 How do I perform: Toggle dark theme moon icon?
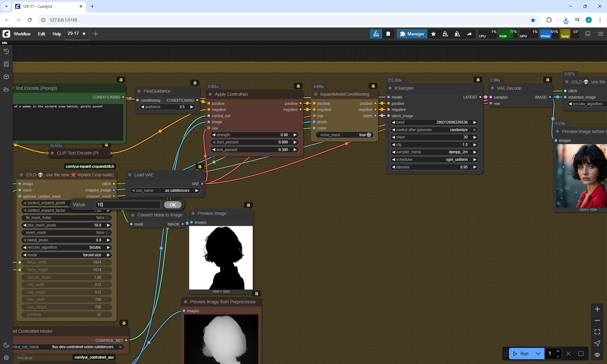point(6,345)
